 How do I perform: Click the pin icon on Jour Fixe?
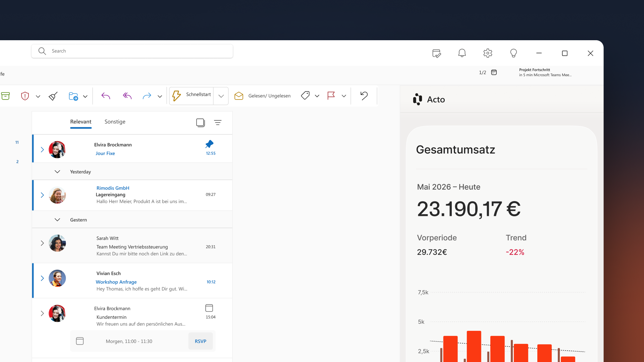click(209, 144)
